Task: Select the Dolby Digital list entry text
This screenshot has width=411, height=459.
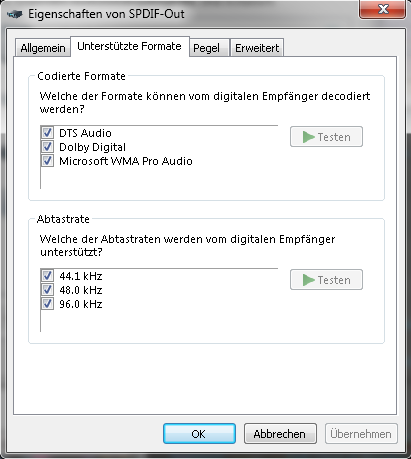Action: [92, 147]
